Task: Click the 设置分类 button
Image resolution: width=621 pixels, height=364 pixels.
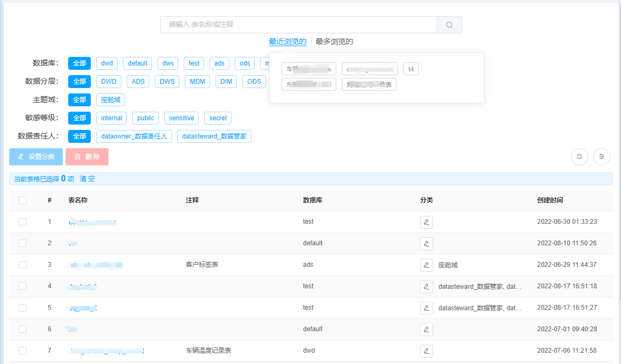Action: pyautogui.click(x=36, y=157)
